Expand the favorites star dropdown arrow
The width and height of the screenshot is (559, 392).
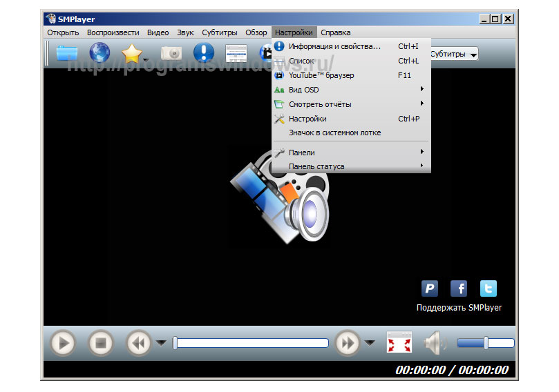(146, 60)
